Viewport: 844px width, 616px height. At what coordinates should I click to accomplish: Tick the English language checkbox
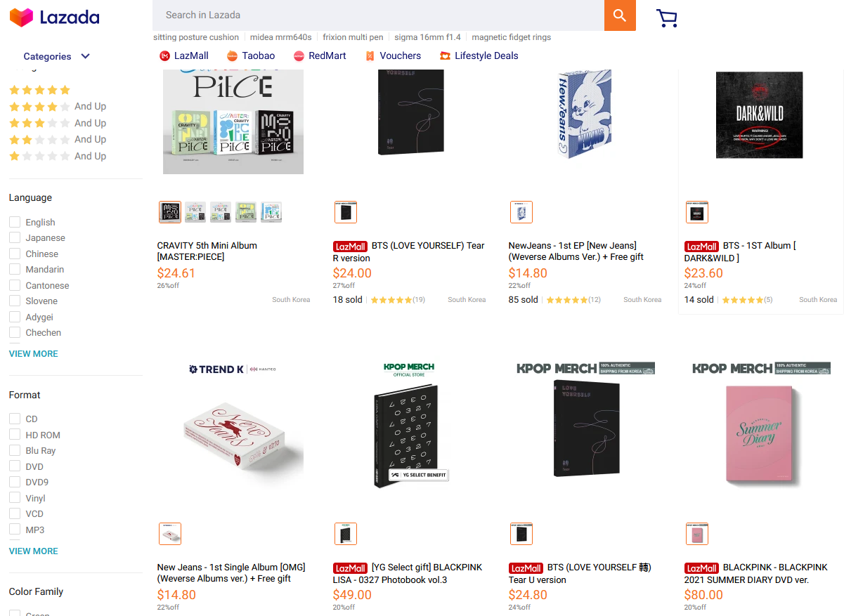tap(15, 222)
